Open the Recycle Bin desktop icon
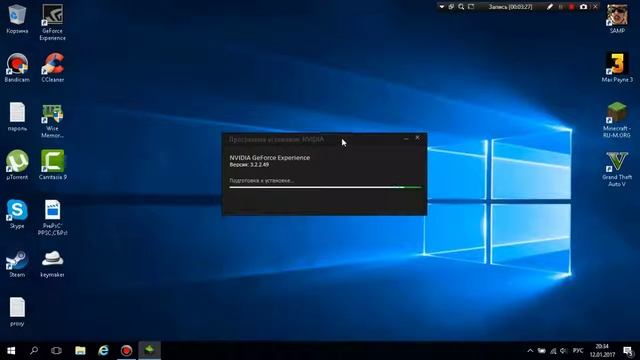Screen dimensions: 640x360 tap(17, 19)
